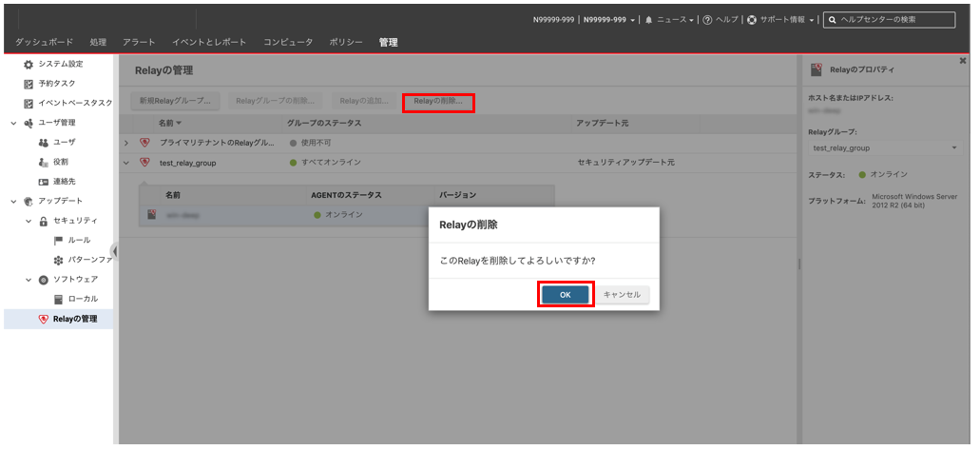Viewport: 980px width, 450px height.
Task: Go to イベントとレポート tab
Action: (x=209, y=42)
